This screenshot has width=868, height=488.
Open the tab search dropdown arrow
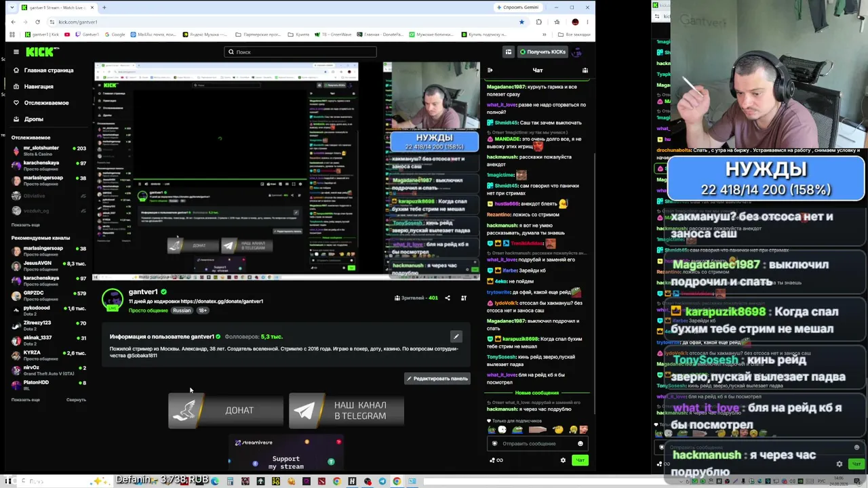coord(13,7)
